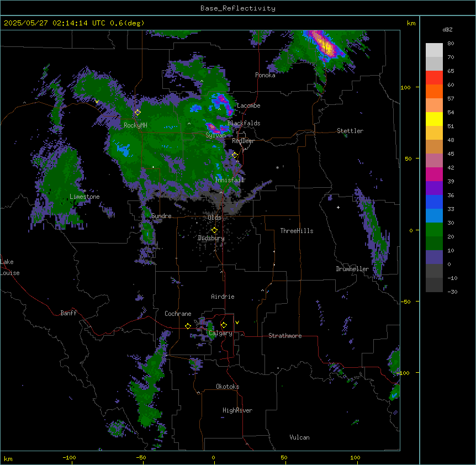Image resolution: width=476 pixels, height=465 pixels.
Task: Click the Stettler label
Action: (x=350, y=131)
